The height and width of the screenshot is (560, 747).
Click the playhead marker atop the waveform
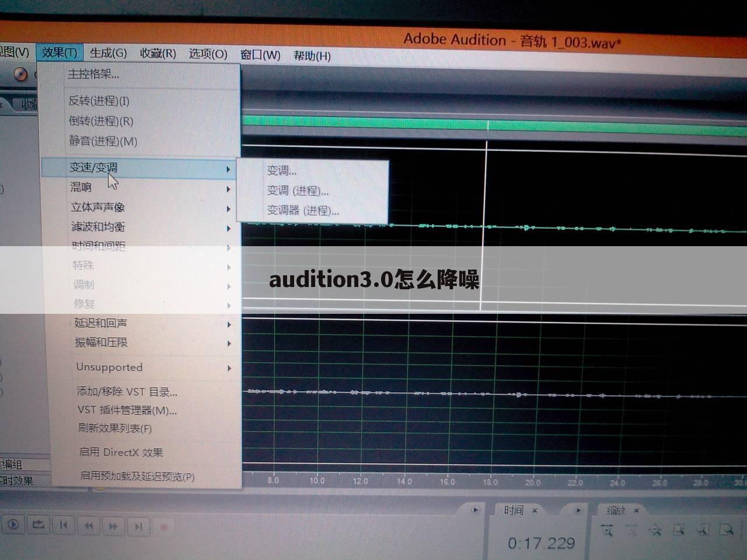(x=488, y=125)
